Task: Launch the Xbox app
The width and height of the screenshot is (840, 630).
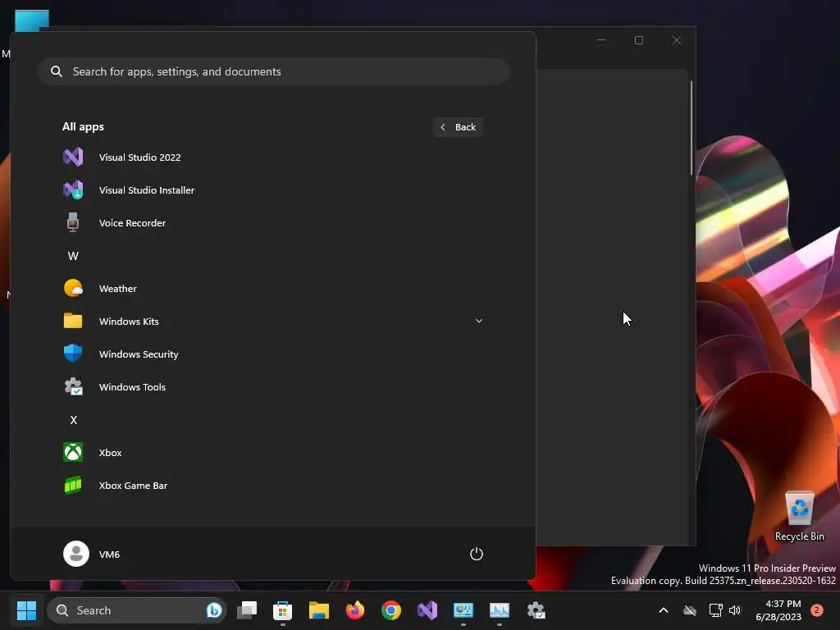Action: (272, 452)
